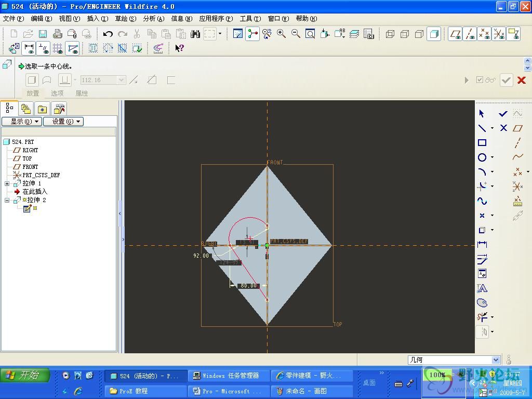532x399 pixels.
Task: Toggle datum points visibility
Action: [484, 34]
